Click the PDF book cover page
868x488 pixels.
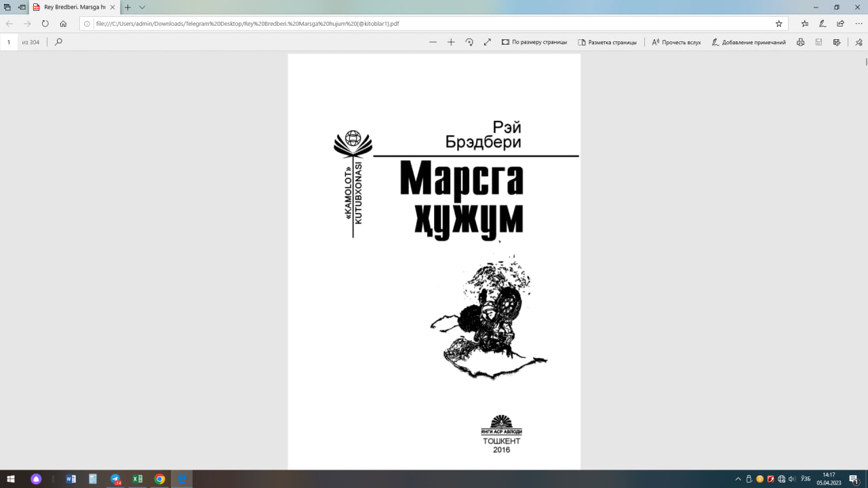pos(434,262)
